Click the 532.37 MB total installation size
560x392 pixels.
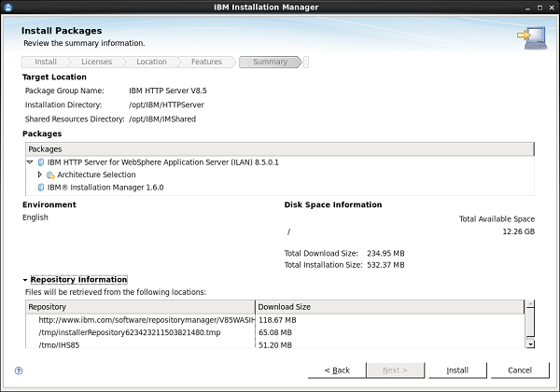[x=385, y=265]
